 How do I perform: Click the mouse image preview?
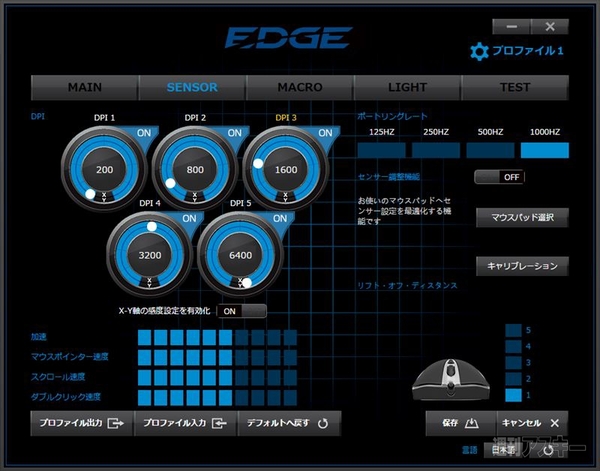(451, 380)
